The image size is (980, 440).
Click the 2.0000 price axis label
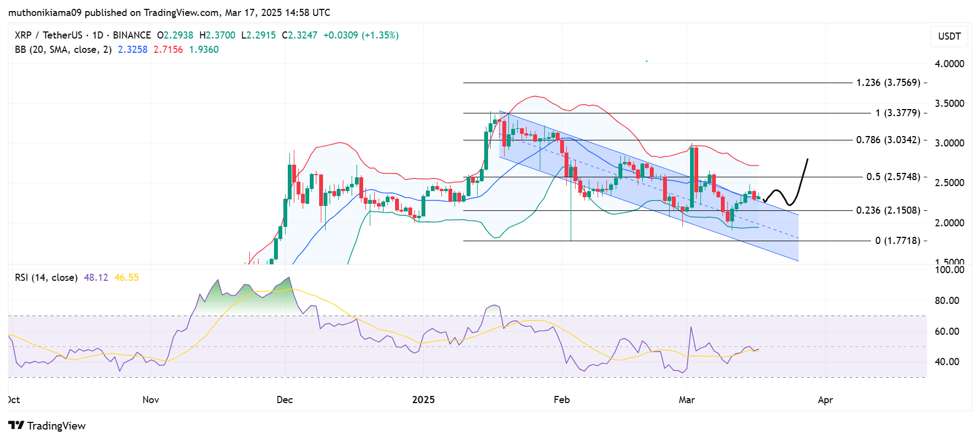pyautogui.click(x=949, y=223)
